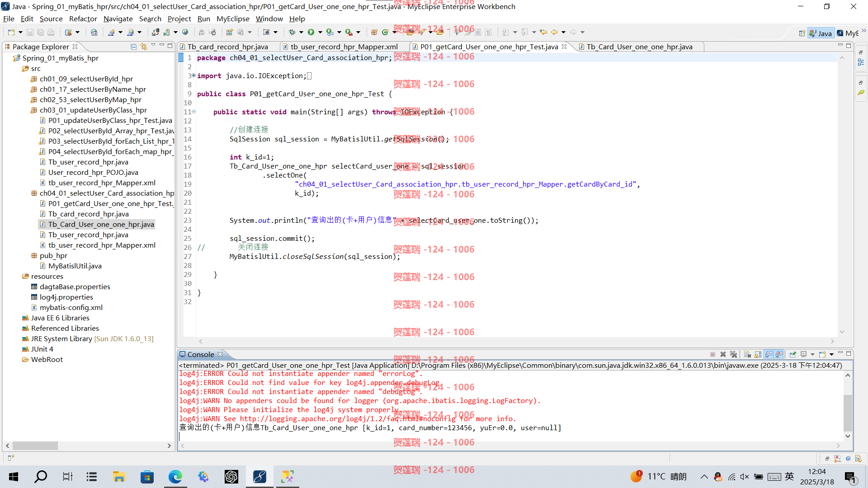Click the Open Perspective icon
868x488 pixels.
802,33
